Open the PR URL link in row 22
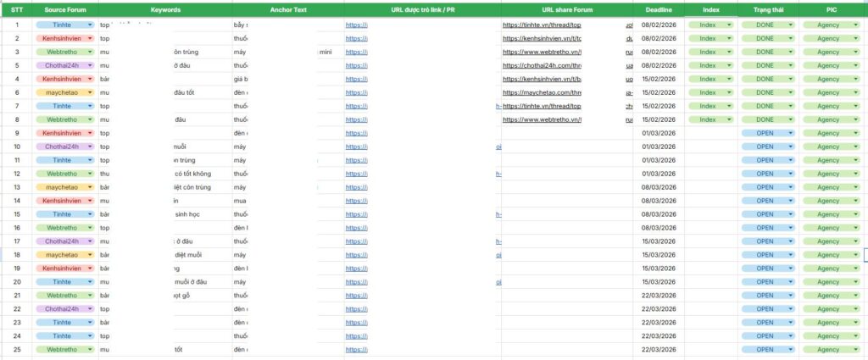 (x=357, y=309)
